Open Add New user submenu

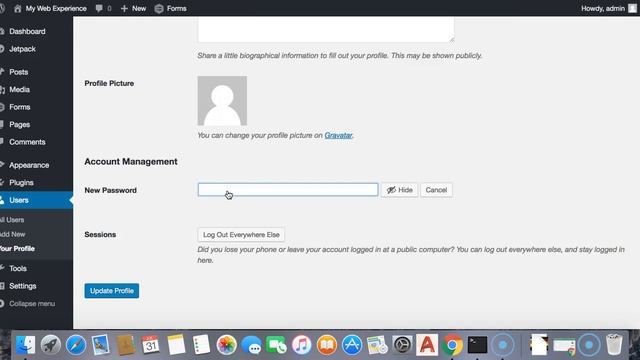[13, 234]
